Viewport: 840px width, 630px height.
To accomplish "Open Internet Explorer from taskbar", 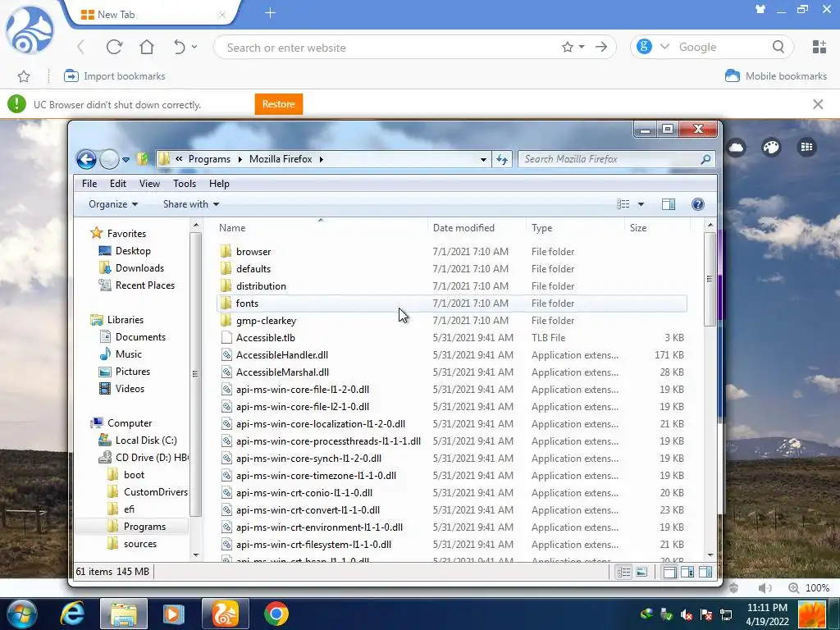I will click(72, 614).
